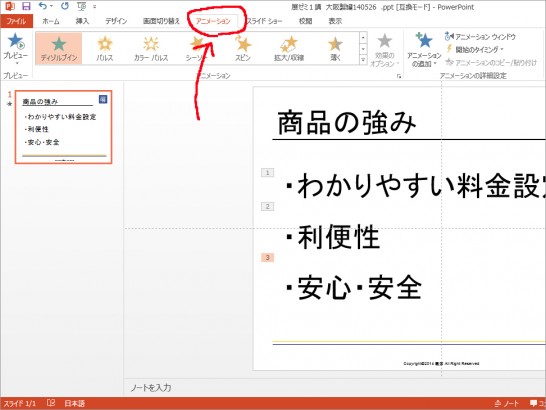Expand the full animation gallery list
Screen dimensions: 546x410
363,60
